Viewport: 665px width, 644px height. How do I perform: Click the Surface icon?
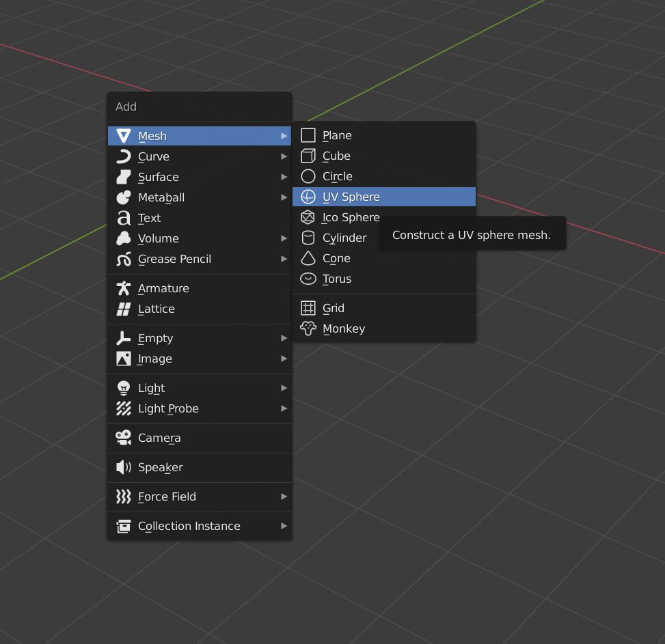pos(124,177)
